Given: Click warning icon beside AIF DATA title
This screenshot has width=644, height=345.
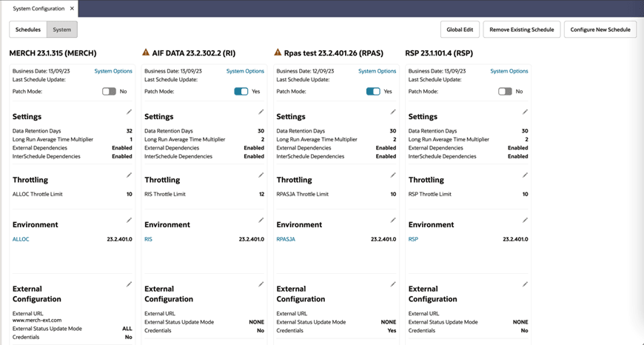Looking at the screenshot, I should [x=145, y=53].
